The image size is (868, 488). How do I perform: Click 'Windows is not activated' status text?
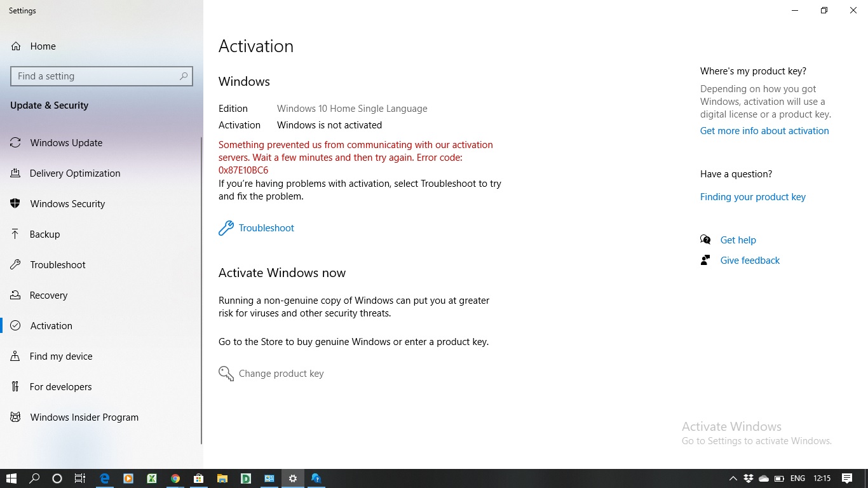tap(329, 125)
